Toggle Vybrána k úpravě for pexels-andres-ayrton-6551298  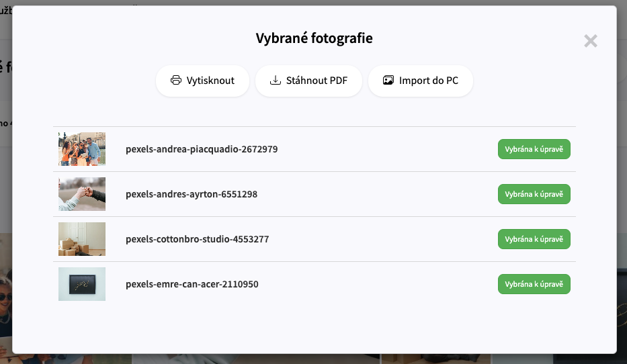click(x=534, y=194)
